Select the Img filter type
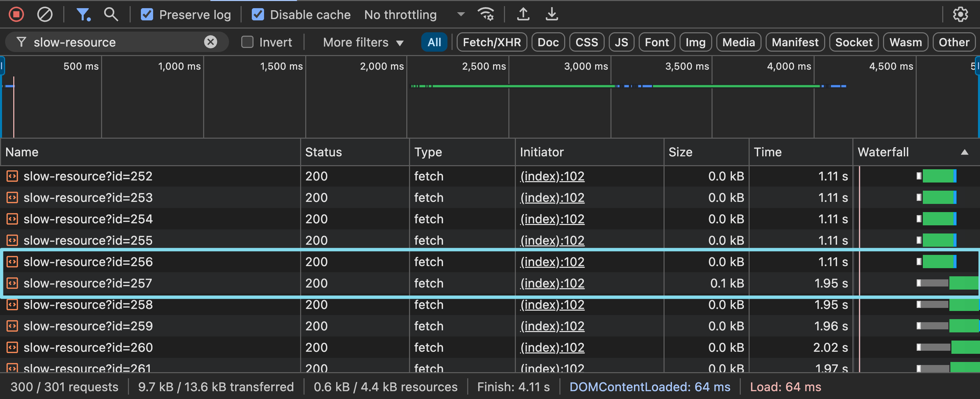Image resolution: width=980 pixels, height=399 pixels. (x=695, y=42)
